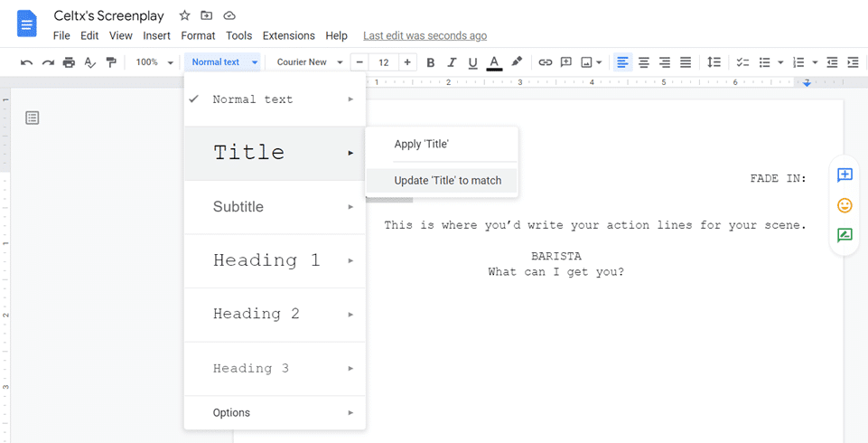The height and width of the screenshot is (443, 868).
Task: Run spelling and grammar check
Action: [90, 62]
